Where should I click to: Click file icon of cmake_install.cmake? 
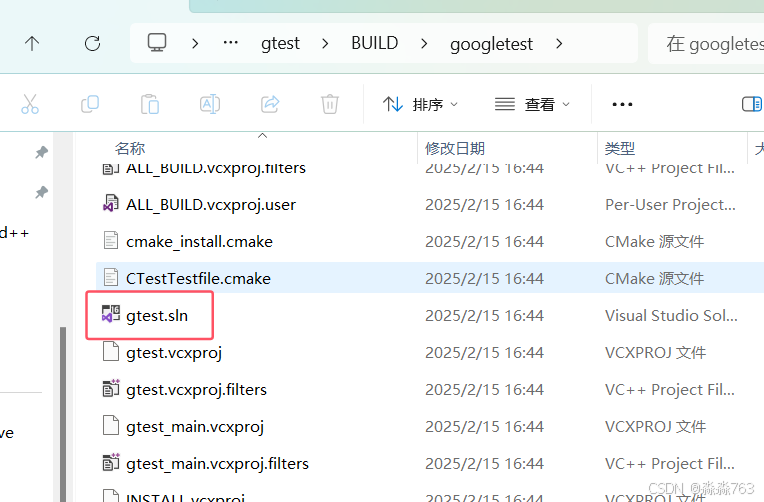(111, 240)
